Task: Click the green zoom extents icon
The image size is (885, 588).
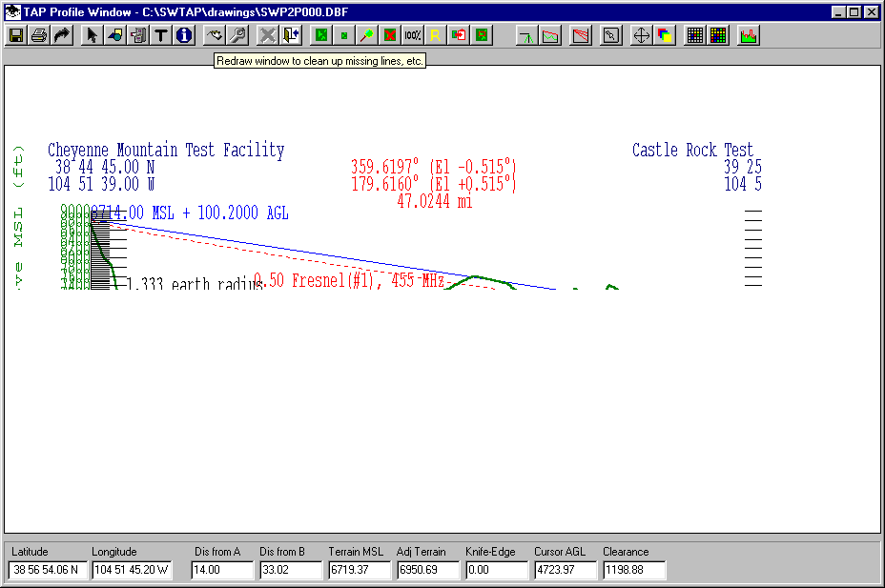Action: click(321, 35)
